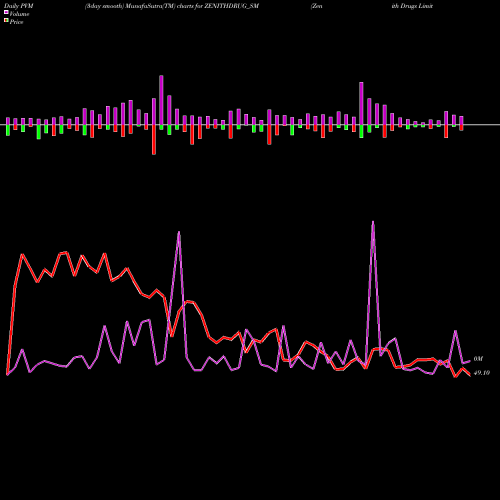This screenshot has height=500, width=500.
Task: Click the '49.10' price value label
Action: pos(482,373)
